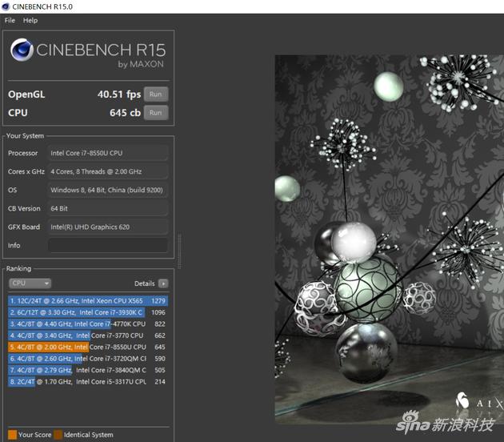
Task: Click the CPU score 645 cb
Action: (x=125, y=113)
